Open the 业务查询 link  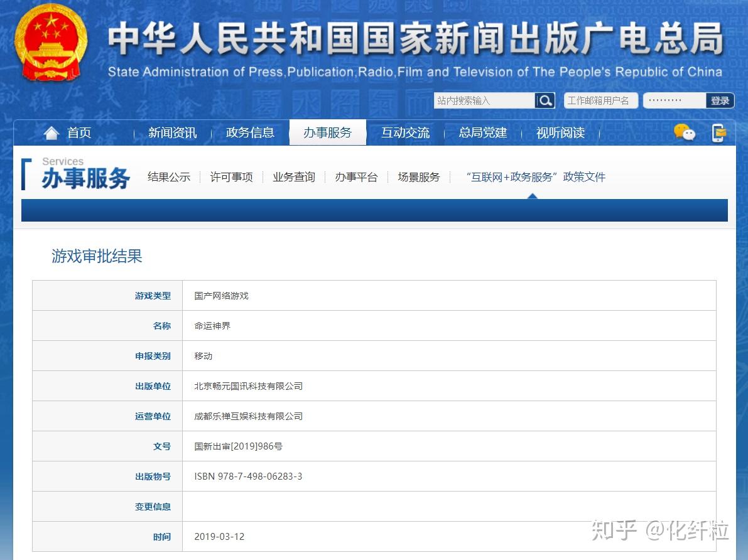point(294,177)
